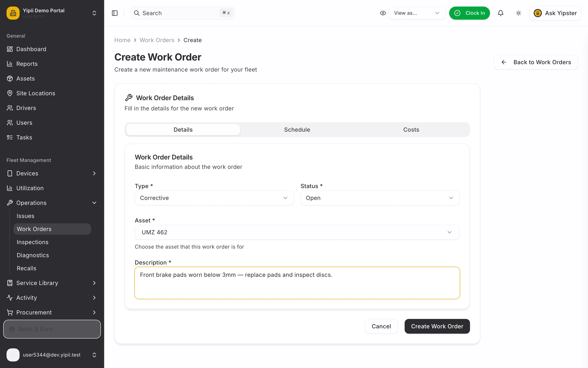Open user account menu chevrons

click(94, 355)
